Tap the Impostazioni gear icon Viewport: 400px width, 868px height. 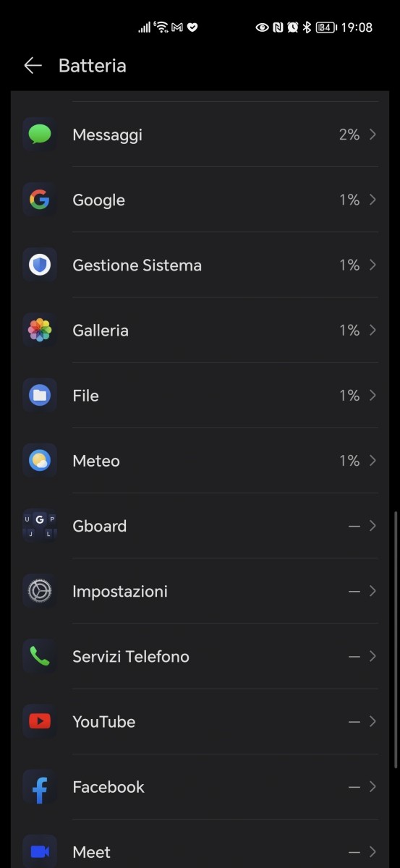pyautogui.click(x=40, y=591)
